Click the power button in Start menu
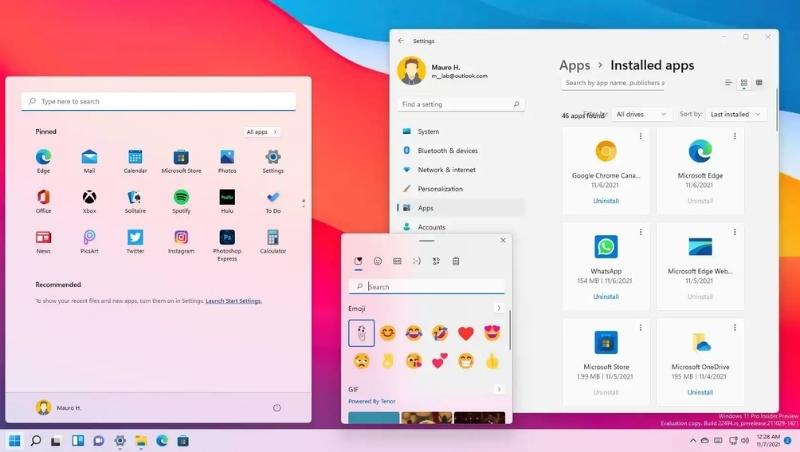This screenshot has width=800, height=452. [277, 408]
